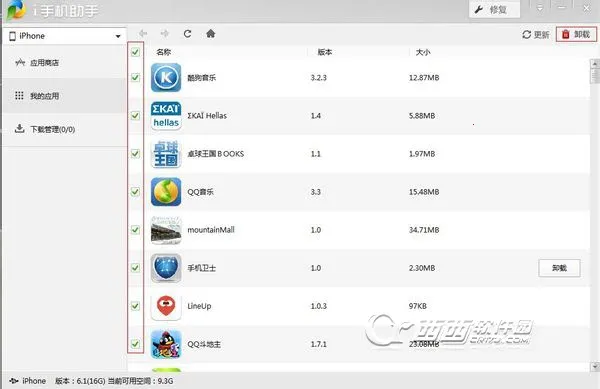Click version 1.7.1 cell

[x=318, y=344]
